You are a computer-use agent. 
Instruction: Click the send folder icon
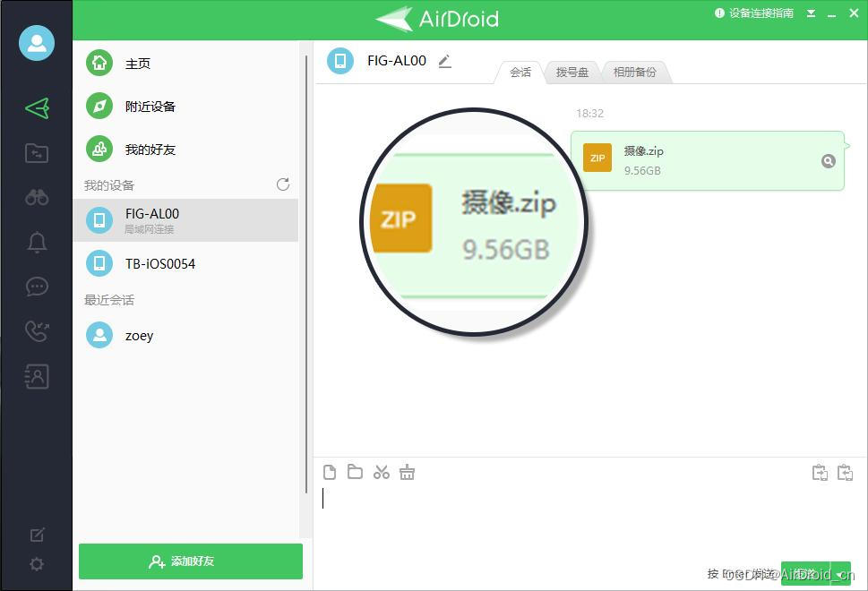tap(355, 472)
